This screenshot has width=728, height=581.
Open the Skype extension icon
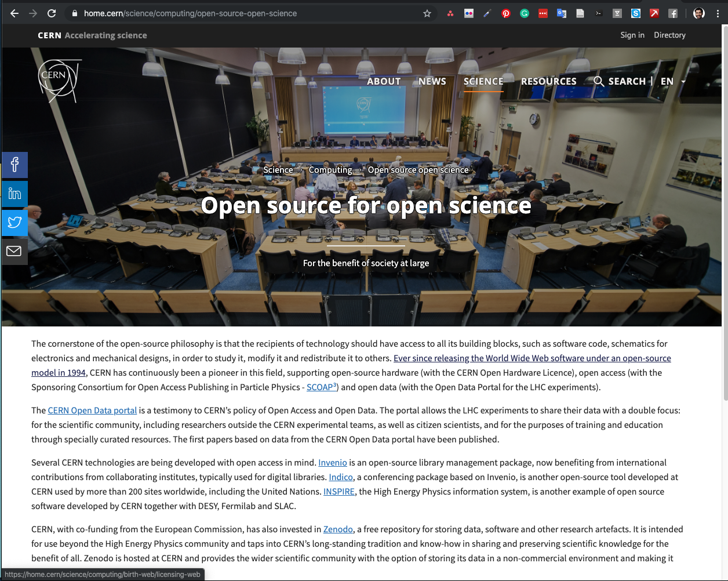coord(636,13)
